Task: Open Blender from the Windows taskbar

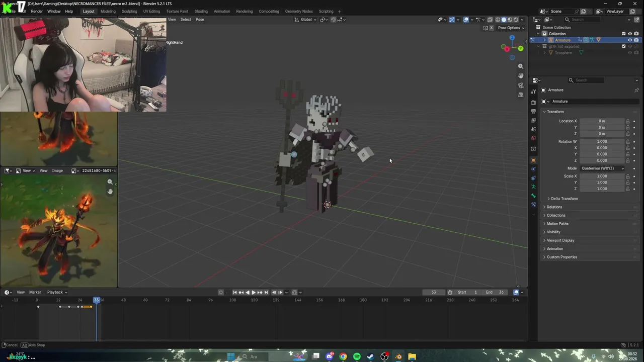Action: [398, 356]
